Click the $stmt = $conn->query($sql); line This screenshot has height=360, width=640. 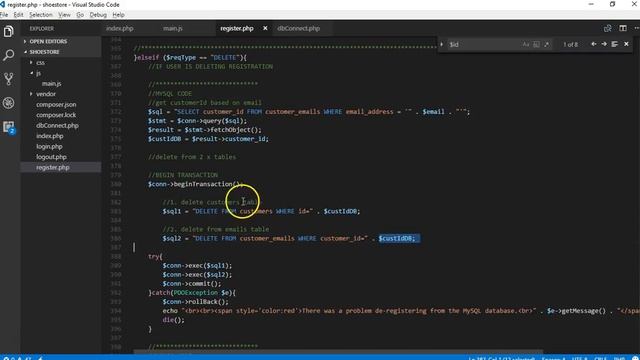tap(197, 121)
